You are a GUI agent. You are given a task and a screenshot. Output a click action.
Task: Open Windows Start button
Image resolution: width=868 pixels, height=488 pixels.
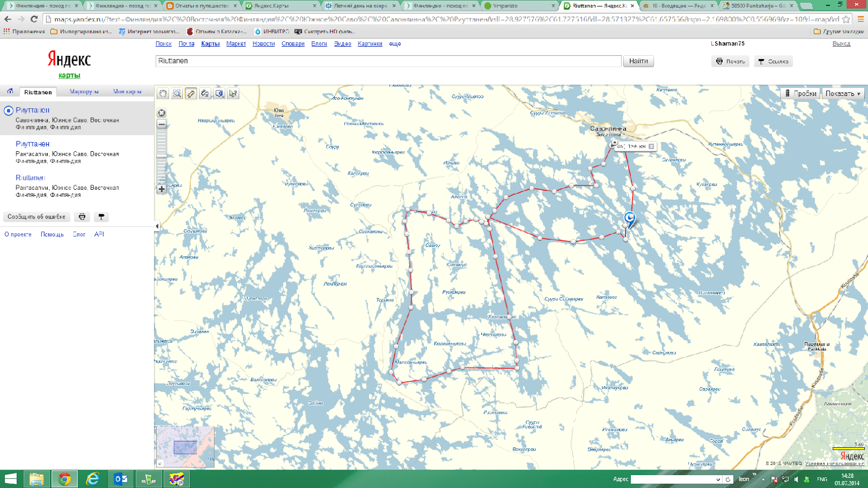point(11,479)
